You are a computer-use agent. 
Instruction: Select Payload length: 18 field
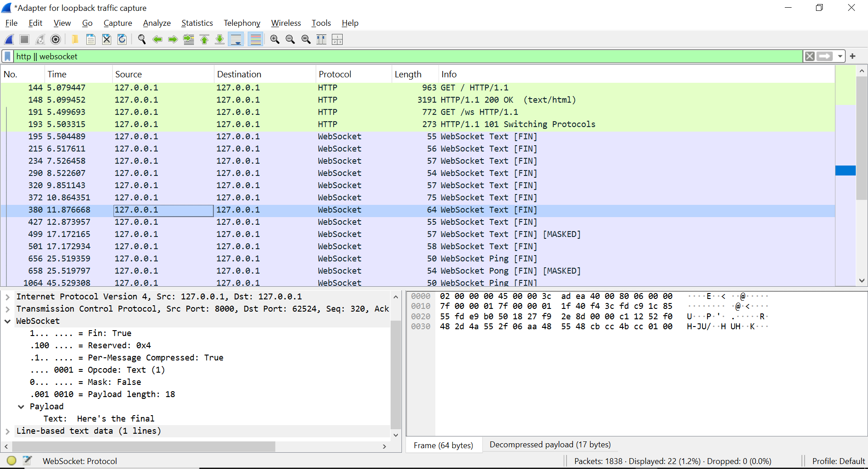(102, 394)
